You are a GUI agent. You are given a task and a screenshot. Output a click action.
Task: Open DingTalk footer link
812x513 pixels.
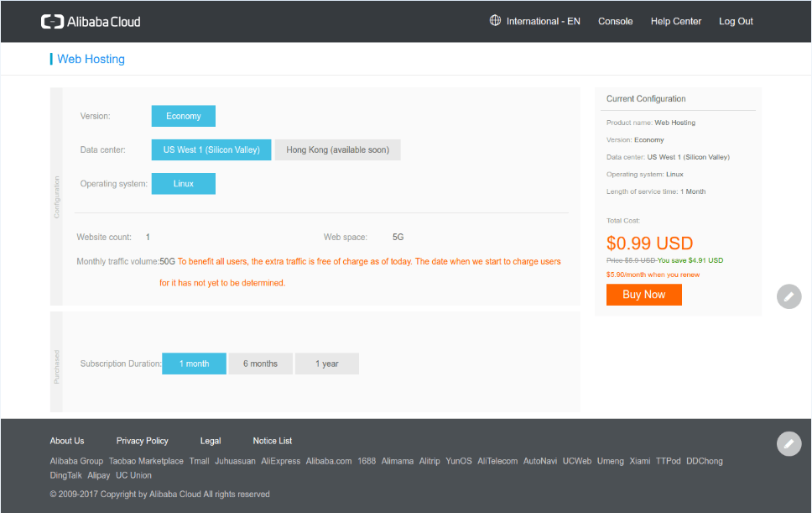pyautogui.click(x=65, y=475)
